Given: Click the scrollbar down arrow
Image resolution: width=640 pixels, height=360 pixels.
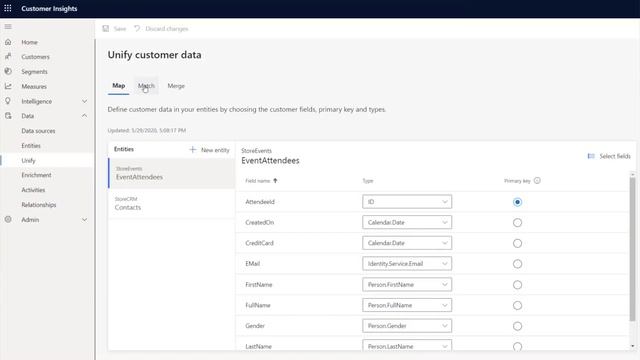Looking at the screenshot, I should tap(632, 346).
